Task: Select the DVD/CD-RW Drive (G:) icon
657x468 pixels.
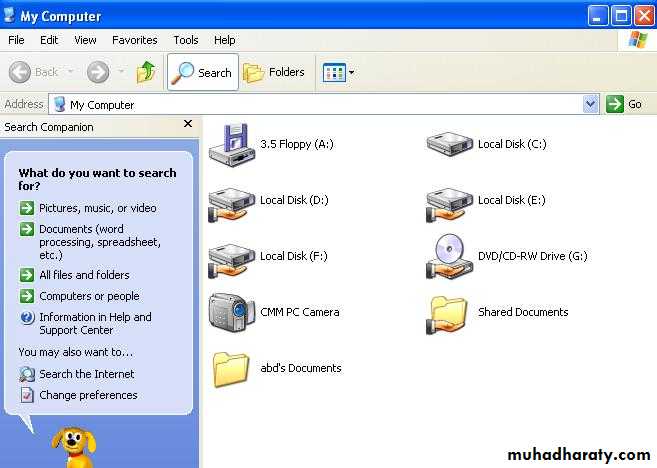Action: point(449,257)
